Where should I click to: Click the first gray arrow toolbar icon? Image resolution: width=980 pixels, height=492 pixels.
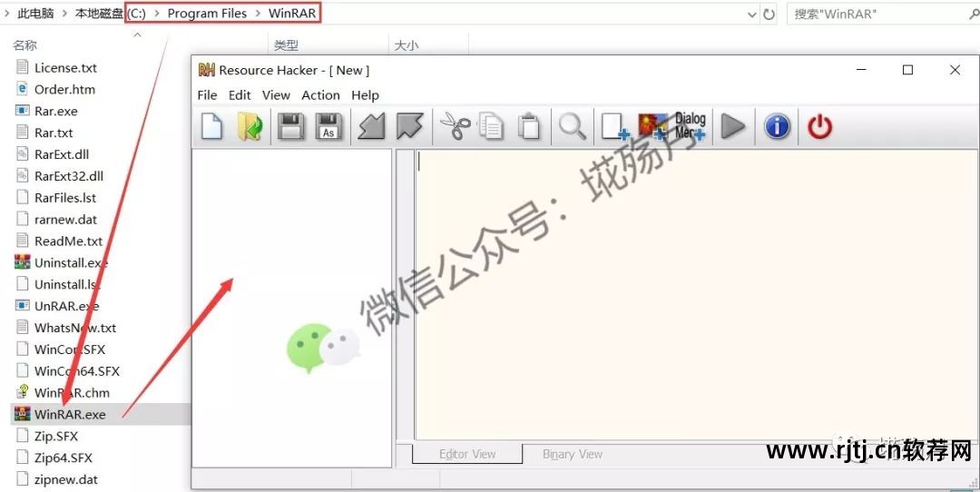pos(371,126)
